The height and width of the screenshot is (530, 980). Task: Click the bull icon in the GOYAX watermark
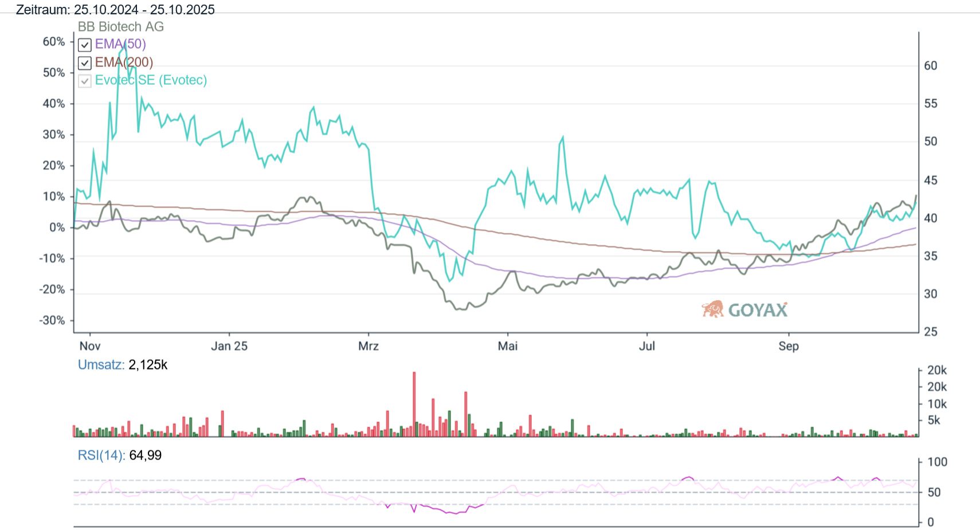[x=713, y=309]
